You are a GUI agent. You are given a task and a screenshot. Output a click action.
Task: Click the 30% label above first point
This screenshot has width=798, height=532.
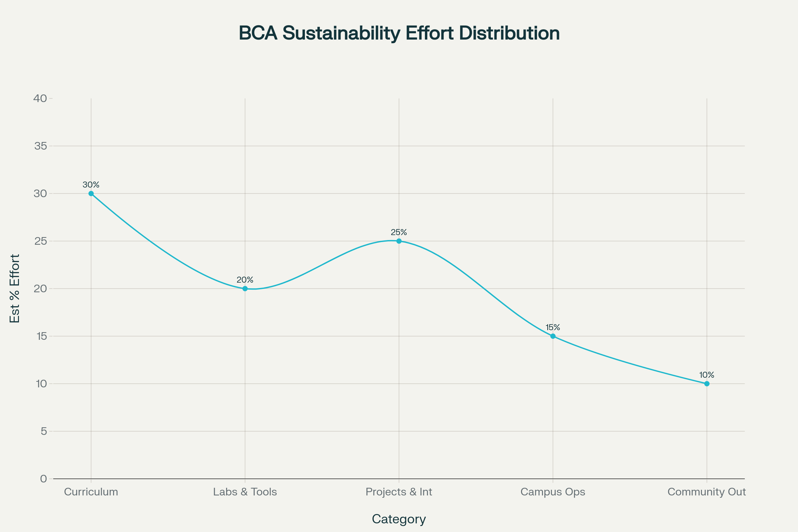point(91,185)
